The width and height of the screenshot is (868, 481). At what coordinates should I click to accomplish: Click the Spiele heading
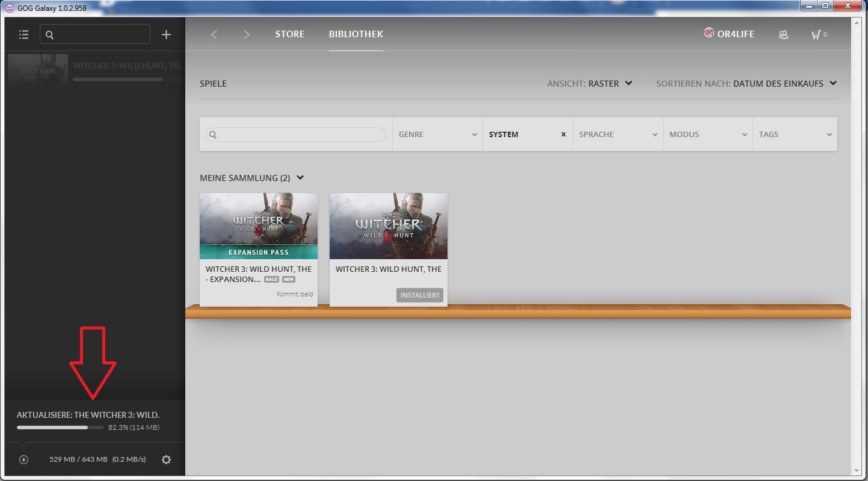click(213, 84)
